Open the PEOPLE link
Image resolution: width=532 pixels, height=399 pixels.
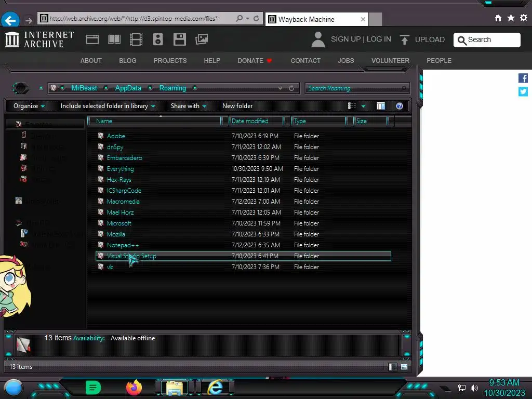(439, 61)
